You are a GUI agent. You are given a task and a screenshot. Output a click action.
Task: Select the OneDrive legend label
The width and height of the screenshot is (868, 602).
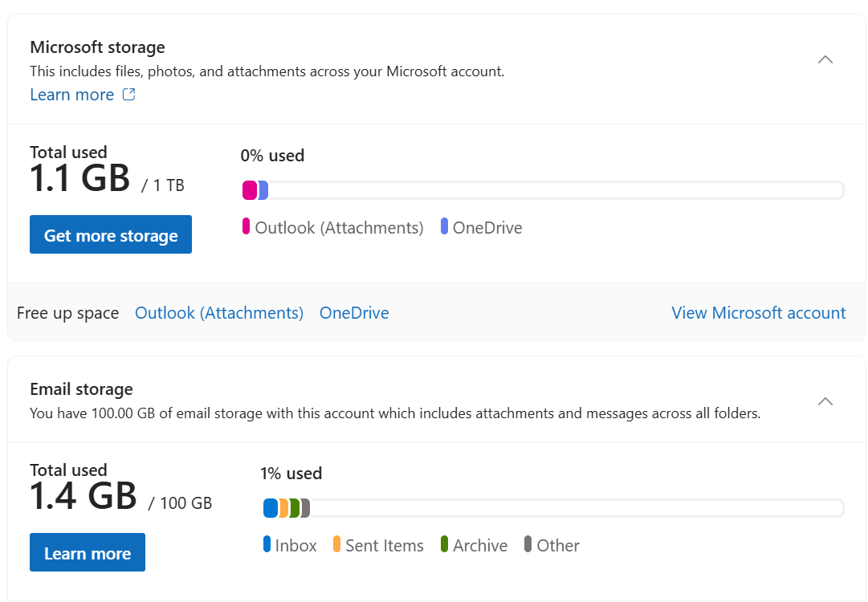click(487, 228)
